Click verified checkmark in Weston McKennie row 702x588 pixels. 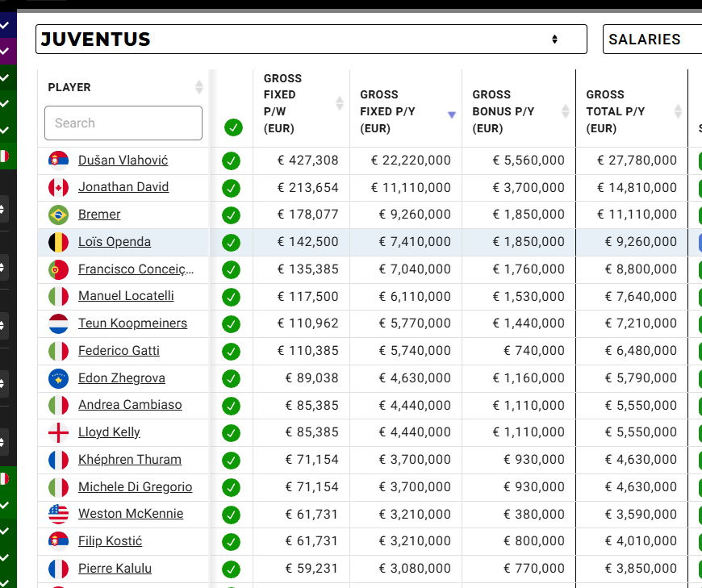(x=231, y=515)
